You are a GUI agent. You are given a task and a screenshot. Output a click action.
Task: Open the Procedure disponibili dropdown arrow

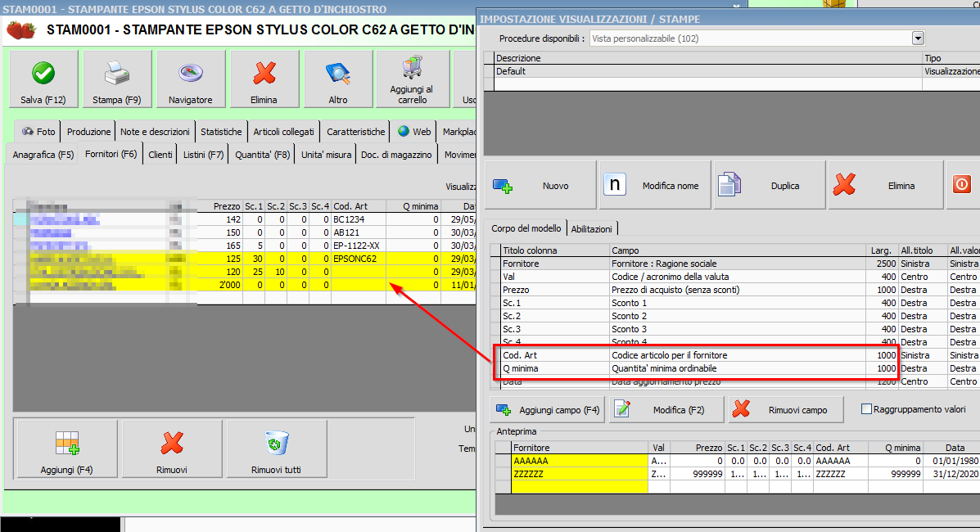918,38
